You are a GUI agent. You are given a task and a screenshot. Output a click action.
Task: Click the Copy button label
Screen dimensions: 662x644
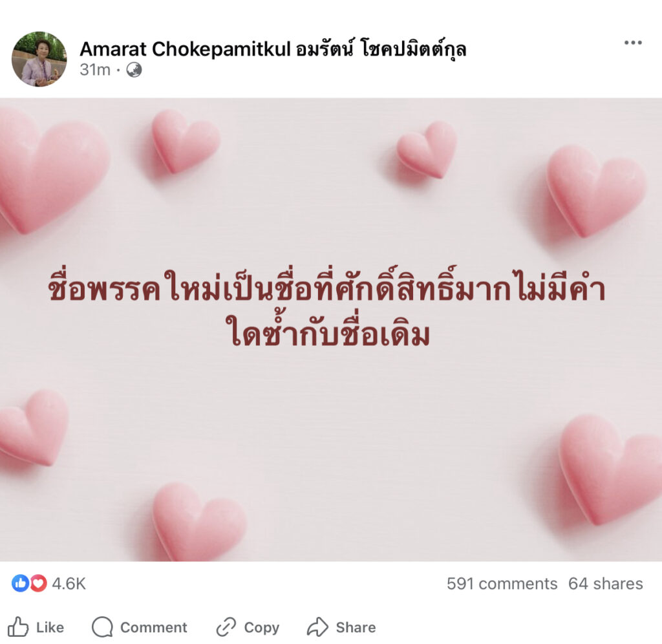click(262, 628)
